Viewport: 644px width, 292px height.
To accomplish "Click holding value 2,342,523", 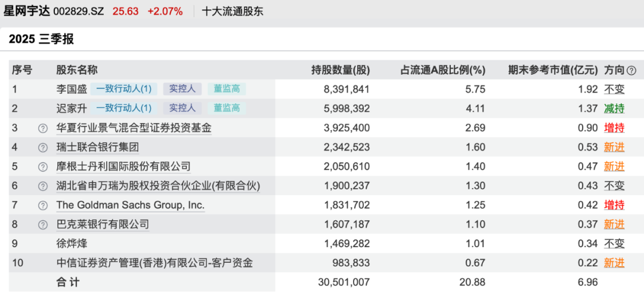I will pyautogui.click(x=346, y=147).
